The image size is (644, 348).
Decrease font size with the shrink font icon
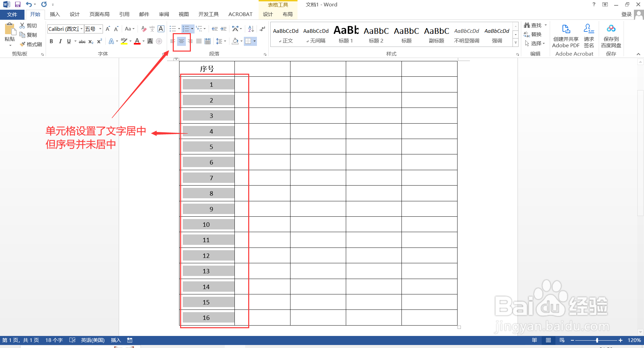coord(116,29)
